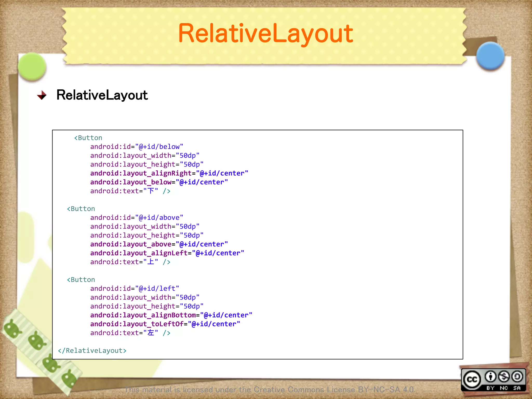This screenshot has width=532, height=399.
Task: Click the SA share-alike circular arrow icon
Action: click(517, 377)
